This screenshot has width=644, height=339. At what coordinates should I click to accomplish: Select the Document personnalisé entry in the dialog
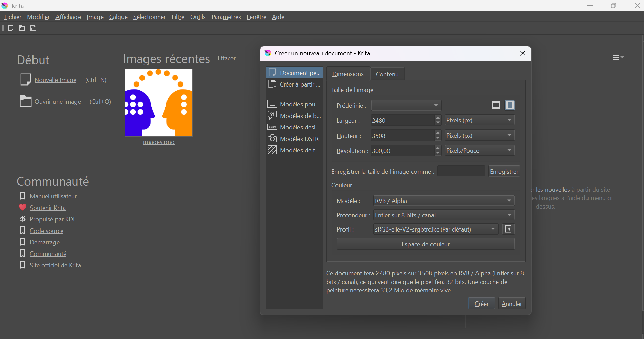tap(294, 73)
